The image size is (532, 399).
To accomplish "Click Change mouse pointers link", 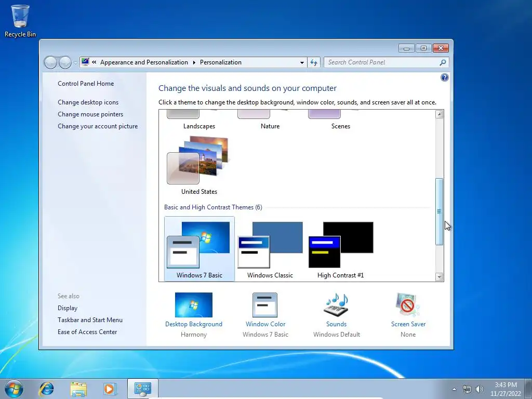I will coord(90,114).
